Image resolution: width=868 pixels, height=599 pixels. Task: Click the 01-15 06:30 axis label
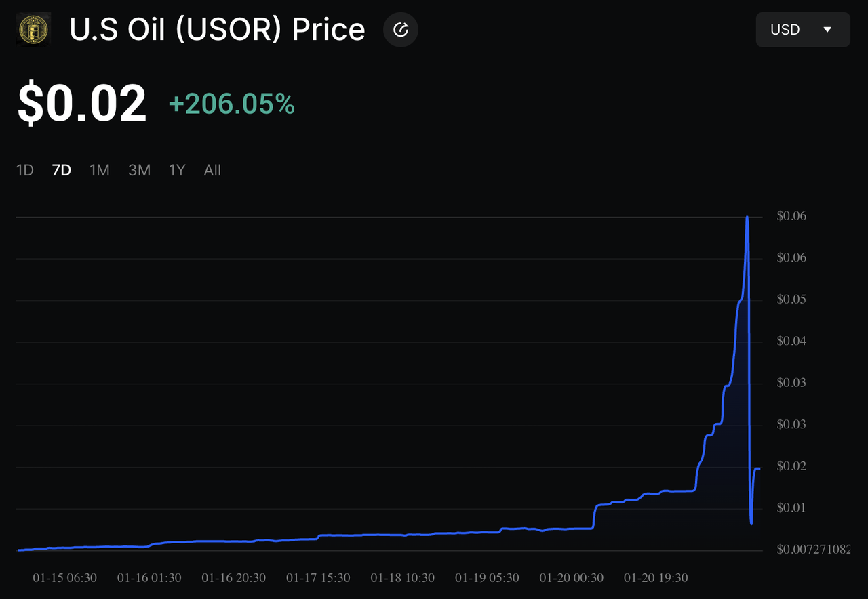click(x=65, y=578)
